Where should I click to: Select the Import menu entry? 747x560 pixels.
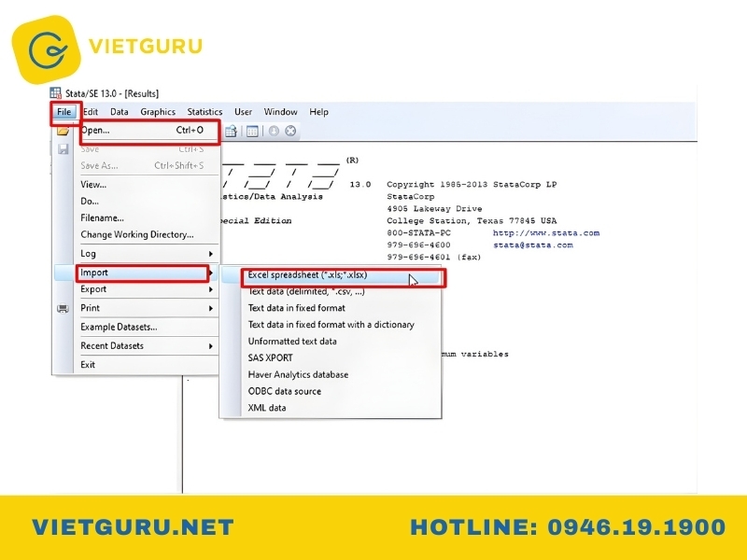tap(143, 273)
